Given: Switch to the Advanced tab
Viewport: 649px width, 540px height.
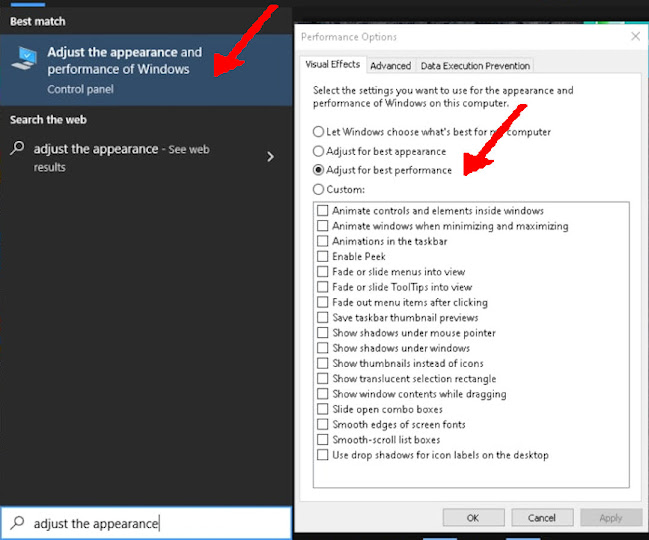Looking at the screenshot, I should pos(390,66).
